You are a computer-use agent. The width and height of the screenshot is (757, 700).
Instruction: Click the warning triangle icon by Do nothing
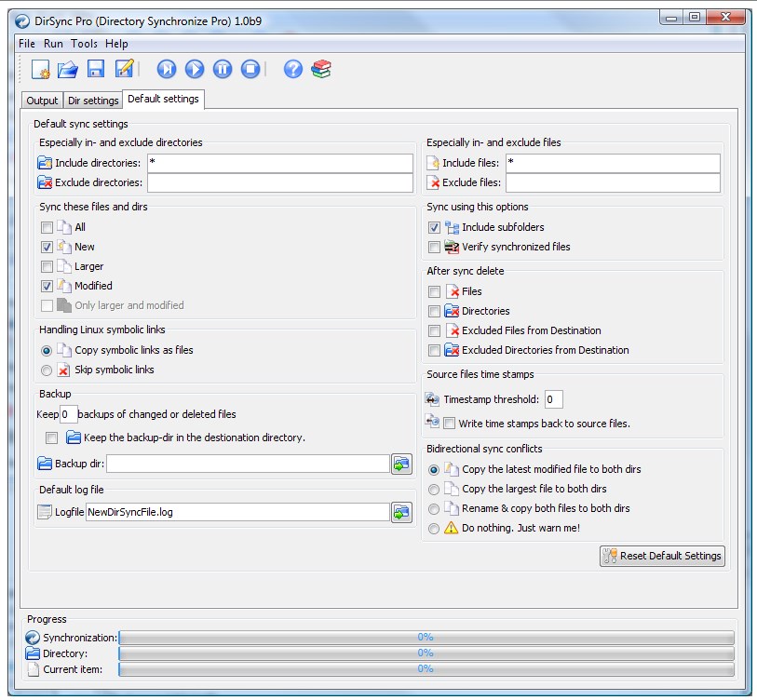pyautogui.click(x=451, y=528)
